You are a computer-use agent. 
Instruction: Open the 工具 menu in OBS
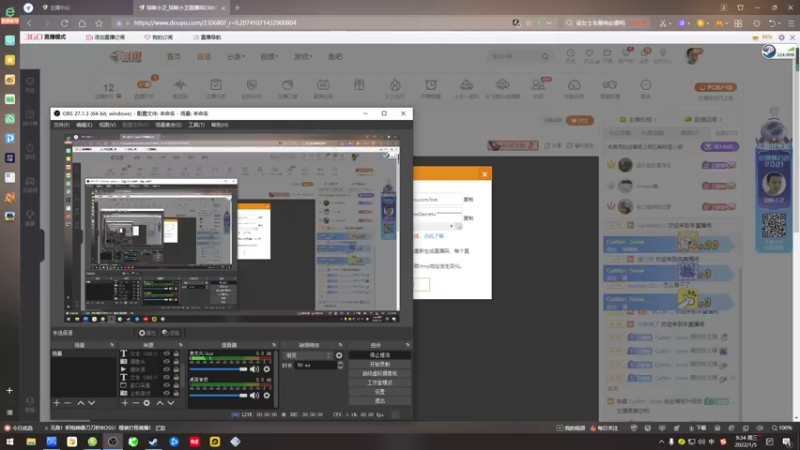(196, 124)
